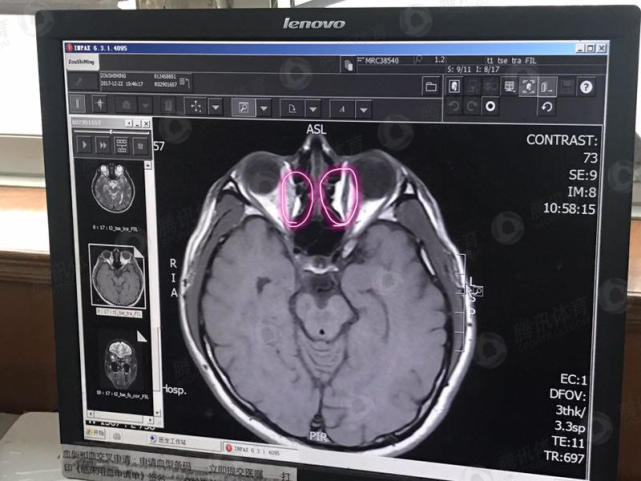Click the grid layout icon in series panel
This screenshot has height=481, width=641.
[x=122, y=145]
